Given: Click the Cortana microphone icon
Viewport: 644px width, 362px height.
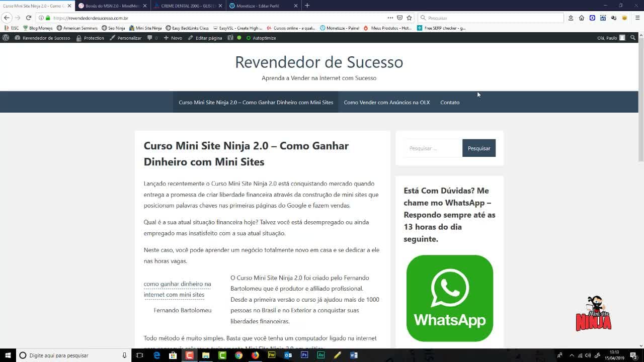Looking at the screenshot, I should click(124, 355).
